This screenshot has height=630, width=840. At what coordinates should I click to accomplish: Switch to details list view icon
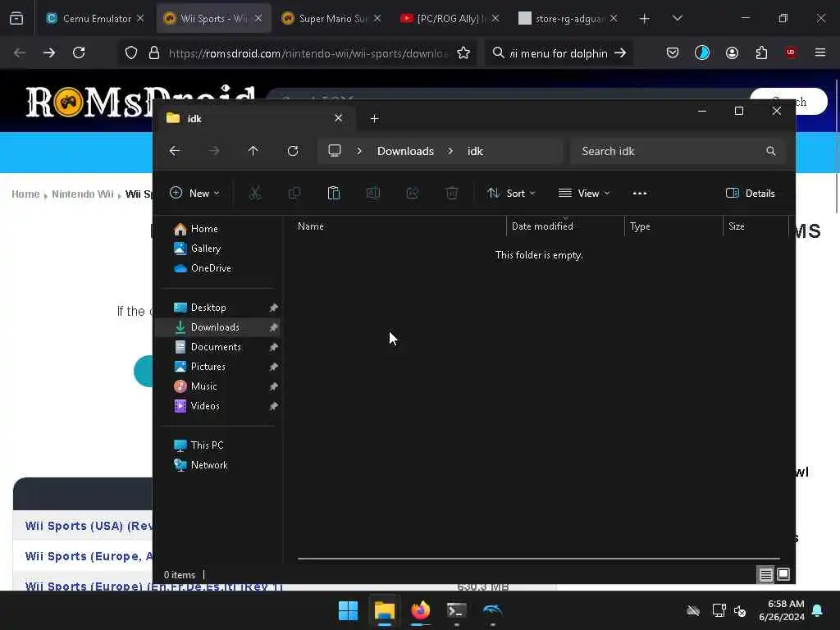tap(765, 575)
